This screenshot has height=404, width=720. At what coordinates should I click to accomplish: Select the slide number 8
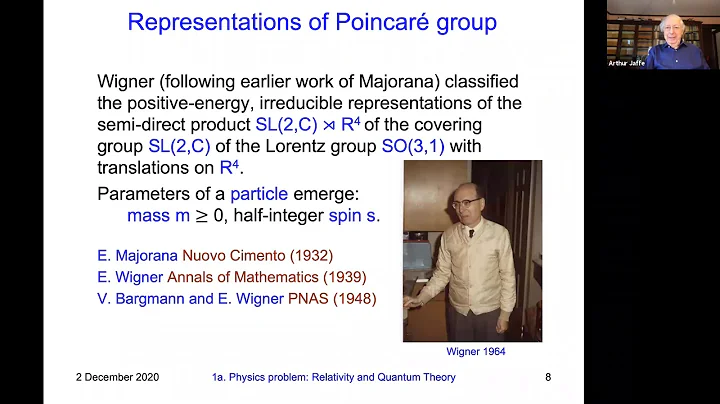[548, 377]
